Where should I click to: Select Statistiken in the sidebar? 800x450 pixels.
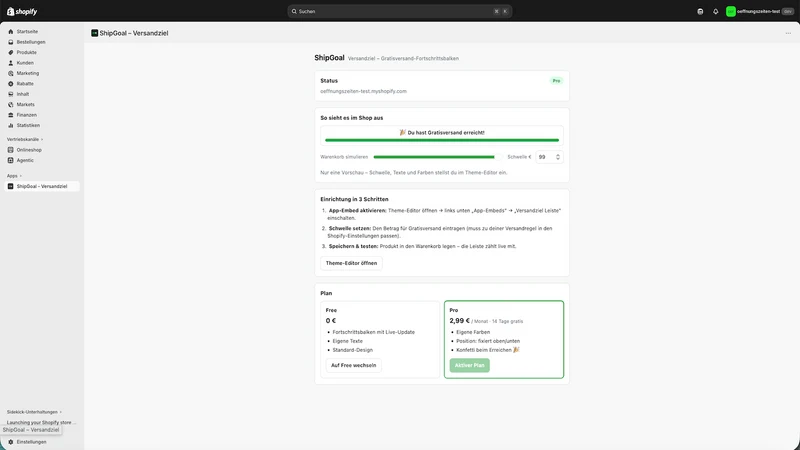pyautogui.click(x=28, y=126)
